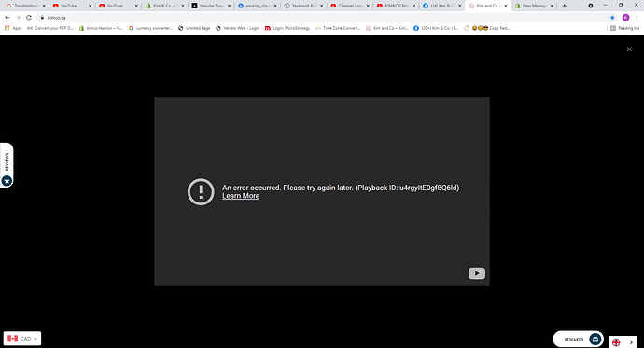Click the round media control icon beside new tab
Viewport: 644px width, 348px height.
[590, 6]
